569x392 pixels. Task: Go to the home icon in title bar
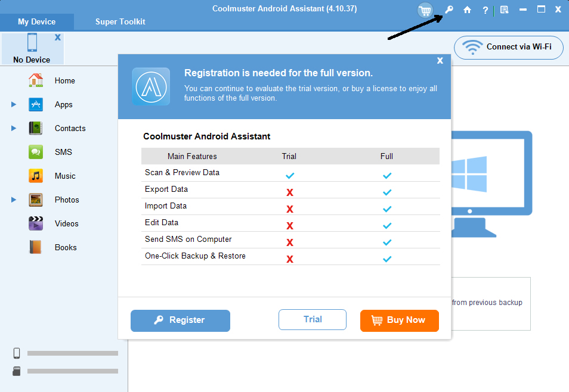pyautogui.click(x=468, y=10)
